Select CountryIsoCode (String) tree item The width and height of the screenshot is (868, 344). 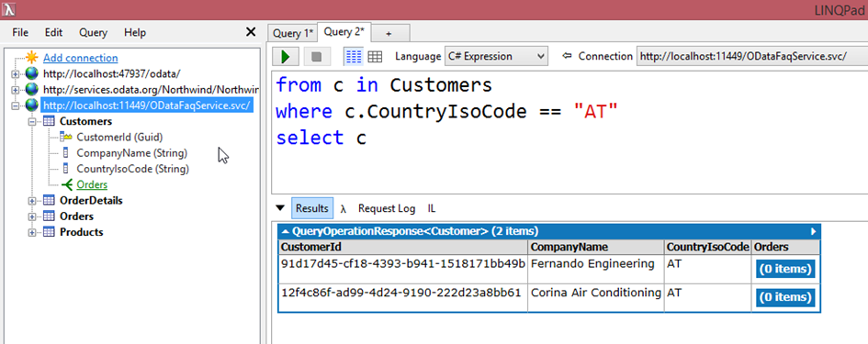[x=133, y=169]
